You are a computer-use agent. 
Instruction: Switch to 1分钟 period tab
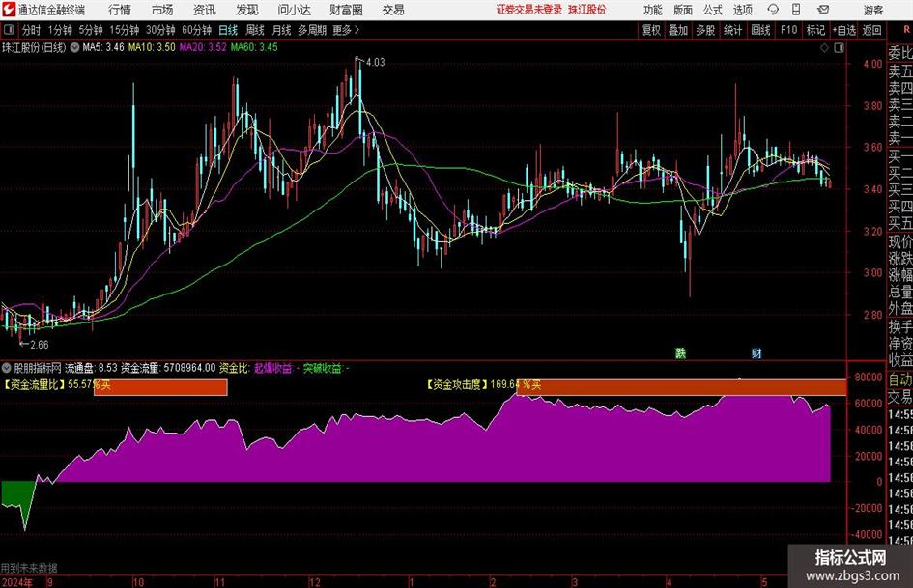tap(60, 30)
